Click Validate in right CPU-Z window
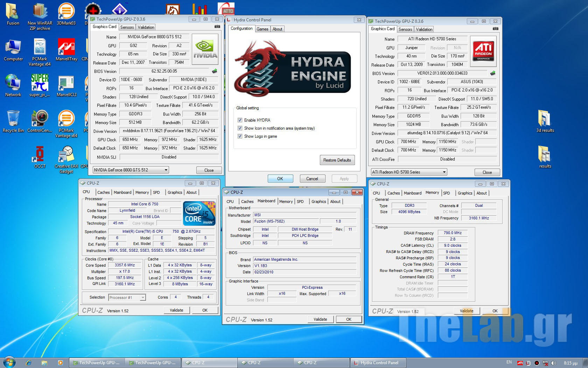Viewport: 588px width, 368px height. [x=467, y=311]
